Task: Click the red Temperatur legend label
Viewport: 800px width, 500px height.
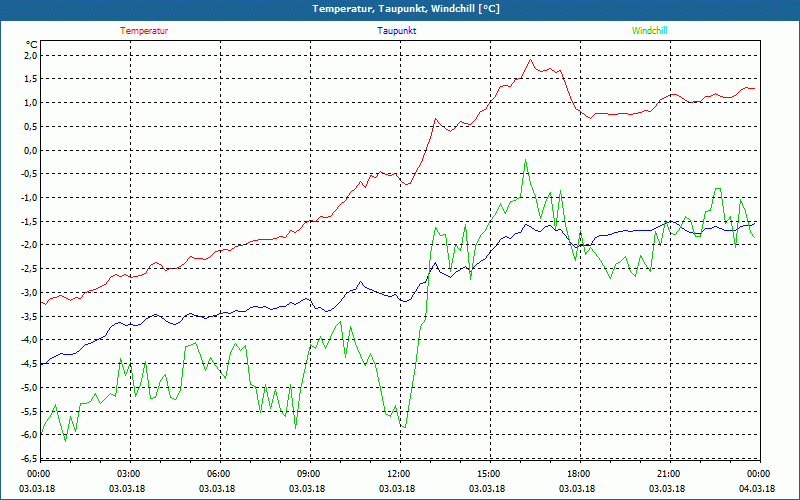Action: coord(144,31)
